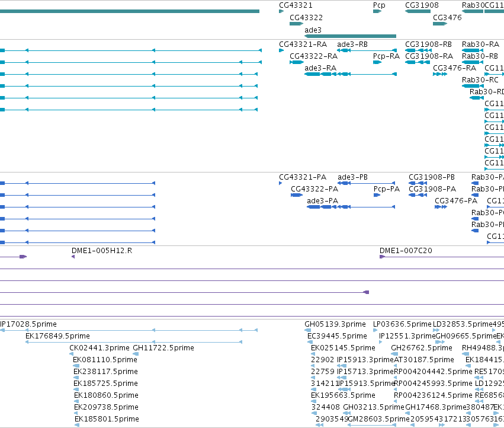Click the EK081110.5prime EST label

[x=105, y=360]
